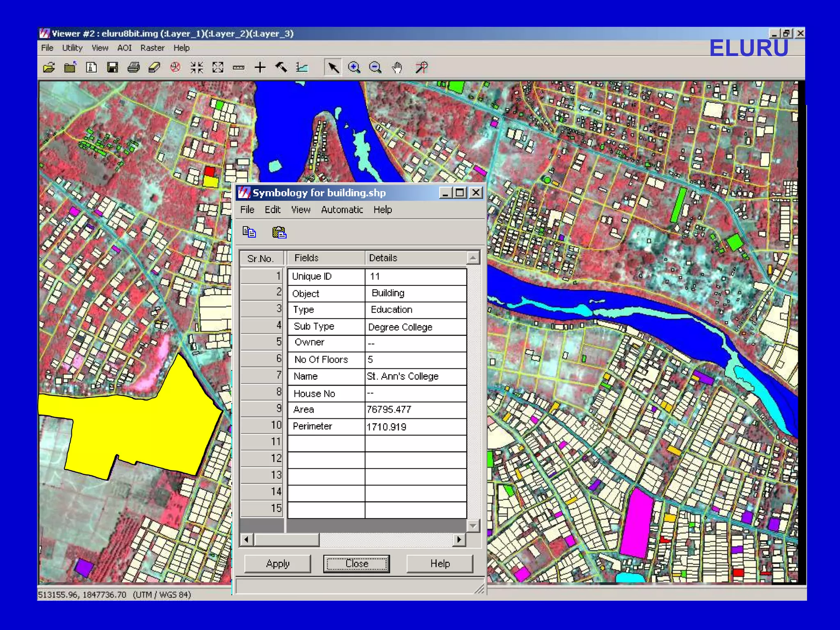Select the inquire cursor crosshair icon
The width and height of the screenshot is (840, 630).
click(260, 67)
